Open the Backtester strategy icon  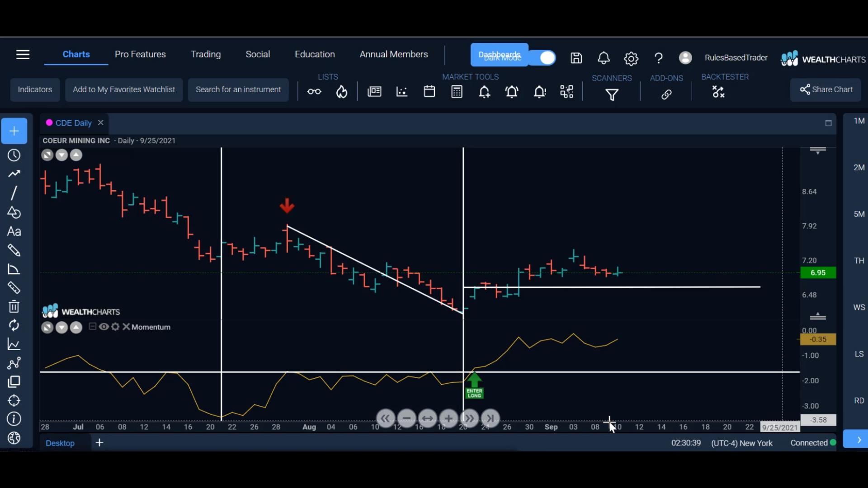click(x=718, y=92)
